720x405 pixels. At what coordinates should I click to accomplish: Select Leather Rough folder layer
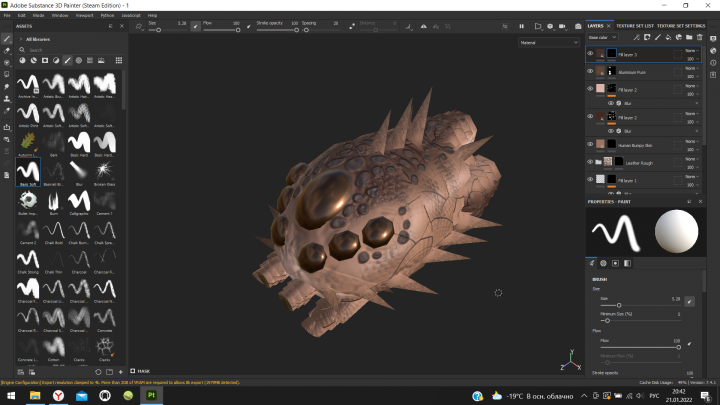tap(643, 163)
